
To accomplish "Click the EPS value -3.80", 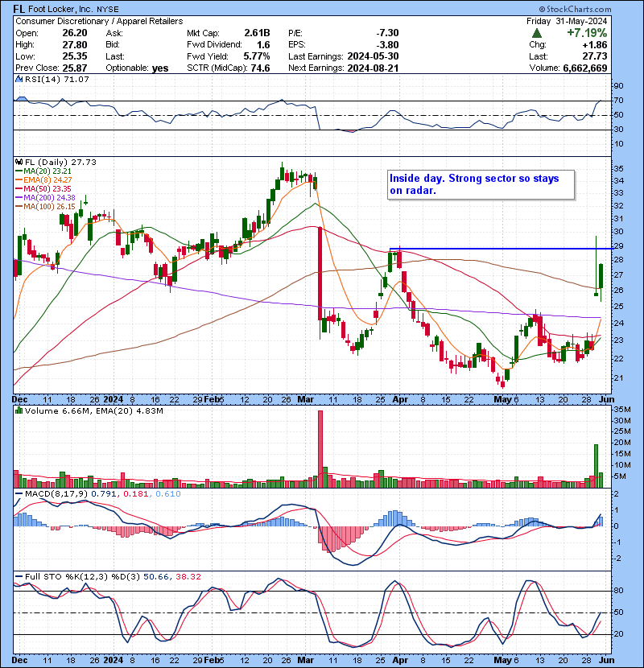I will 387,45.
